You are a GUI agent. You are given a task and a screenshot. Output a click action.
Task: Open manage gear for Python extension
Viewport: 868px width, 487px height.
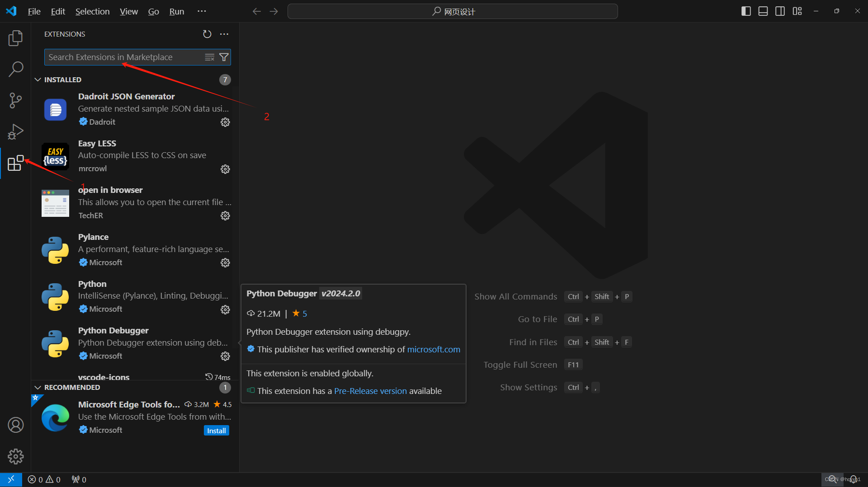(225, 309)
